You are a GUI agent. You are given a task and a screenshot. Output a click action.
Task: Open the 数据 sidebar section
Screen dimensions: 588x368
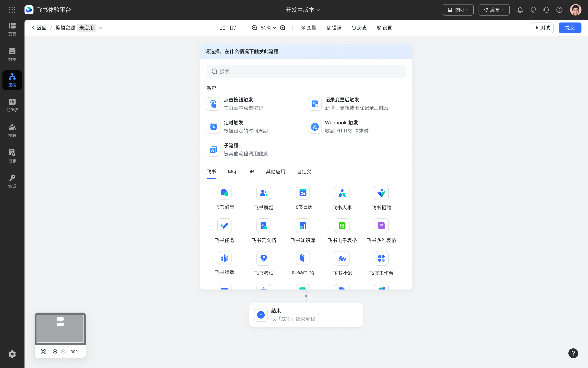click(12, 55)
